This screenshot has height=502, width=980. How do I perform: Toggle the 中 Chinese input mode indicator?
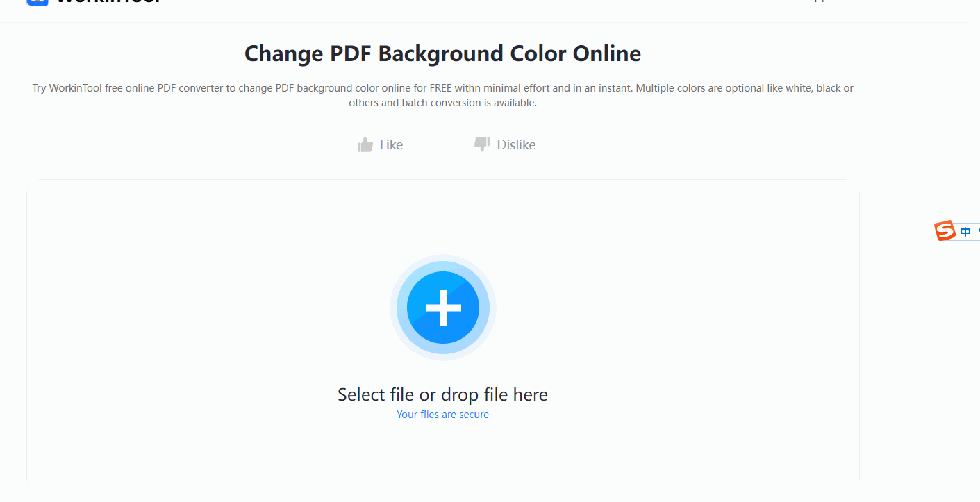point(965,232)
